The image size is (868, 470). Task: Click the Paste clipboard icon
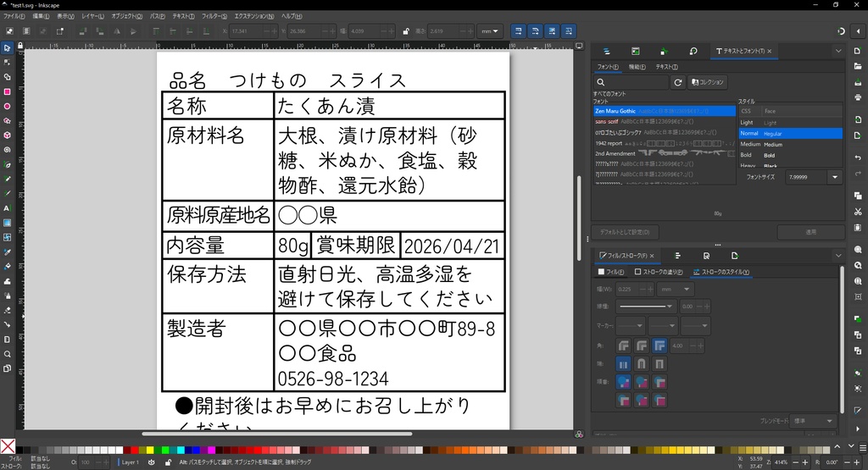tap(858, 227)
